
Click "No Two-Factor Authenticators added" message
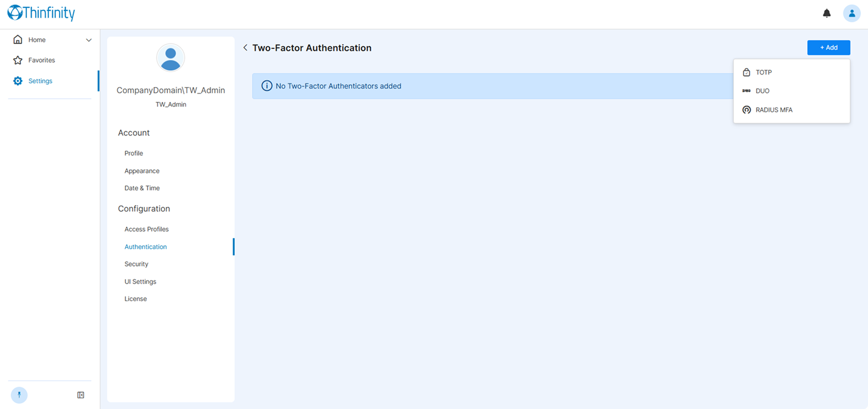(x=338, y=86)
